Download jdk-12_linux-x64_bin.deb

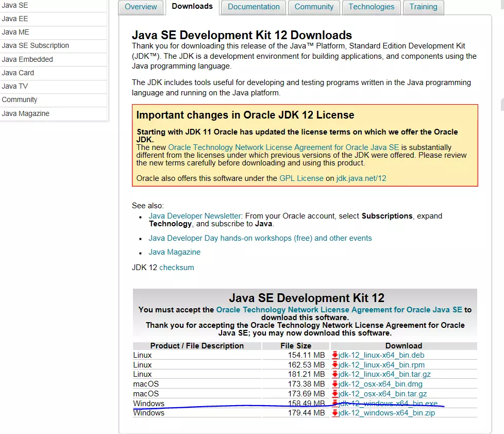pyautogui.click(x=381, y=355)
